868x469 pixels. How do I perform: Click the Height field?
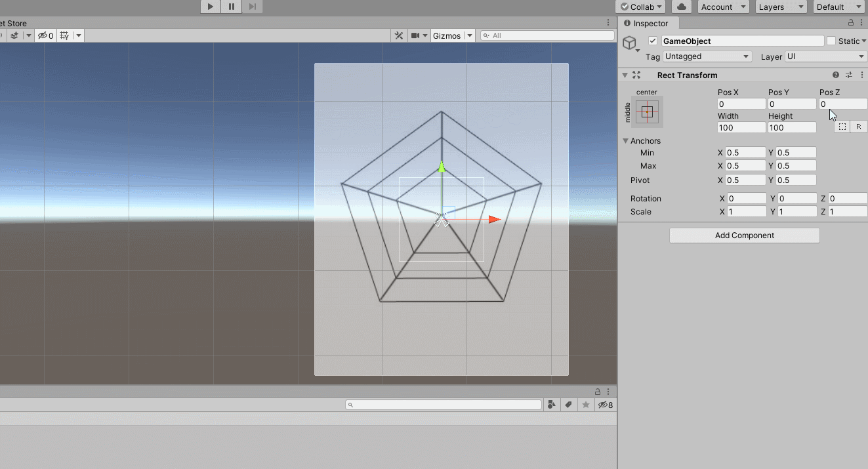(x=792, y=127)
